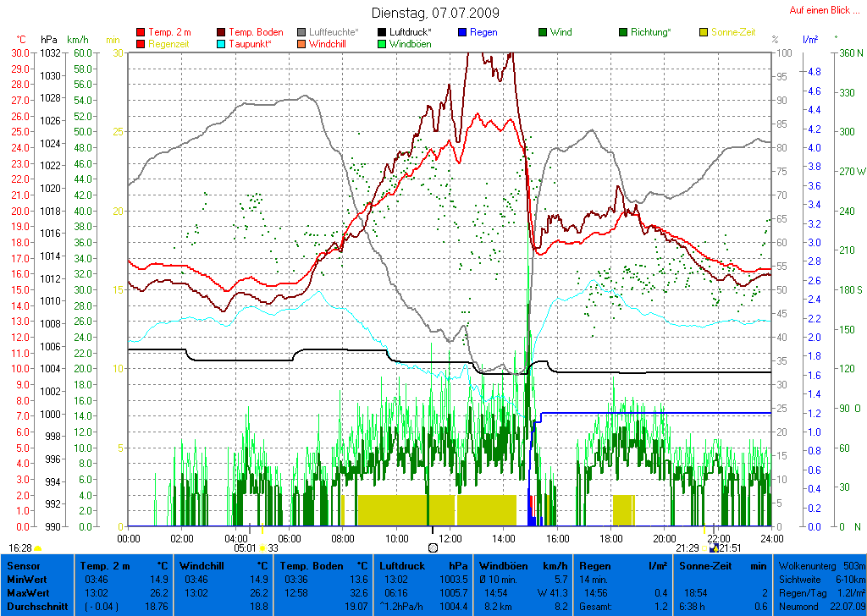Click the chart title Dienstag, 07.07.2009
This screenshot has height=616, width=867.
[435, 14]
